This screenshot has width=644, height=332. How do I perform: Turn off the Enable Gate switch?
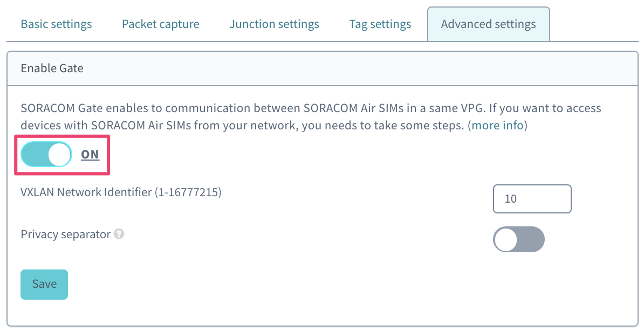(46, 155)
